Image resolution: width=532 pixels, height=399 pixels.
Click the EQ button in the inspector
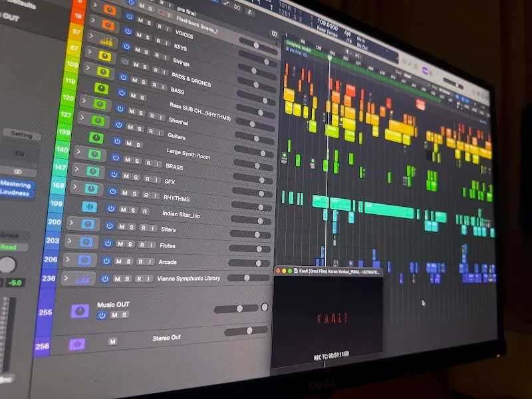point(20,153)
